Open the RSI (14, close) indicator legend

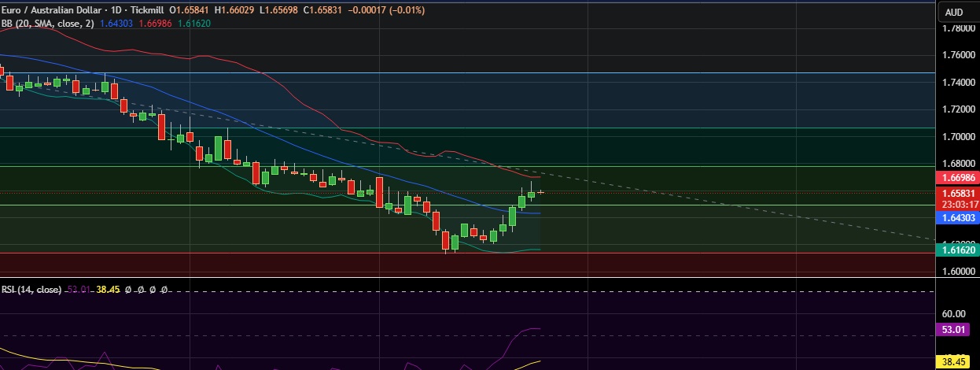click(31, 290)
